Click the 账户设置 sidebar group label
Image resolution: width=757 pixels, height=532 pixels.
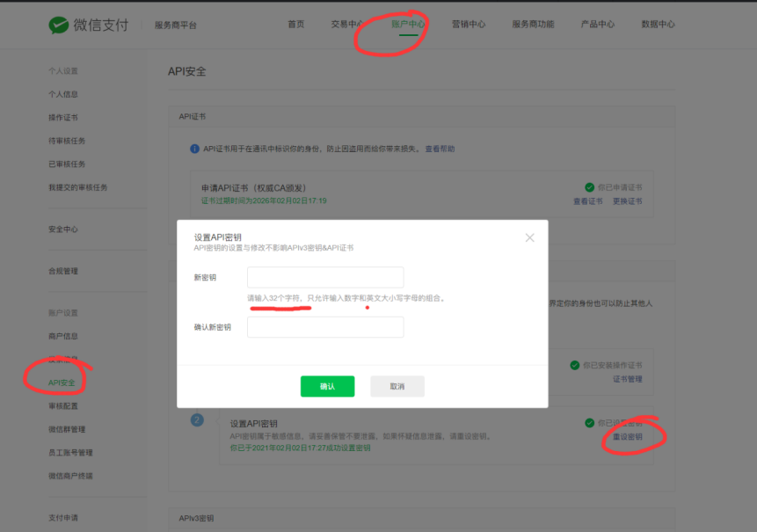(x=63, y=313)
